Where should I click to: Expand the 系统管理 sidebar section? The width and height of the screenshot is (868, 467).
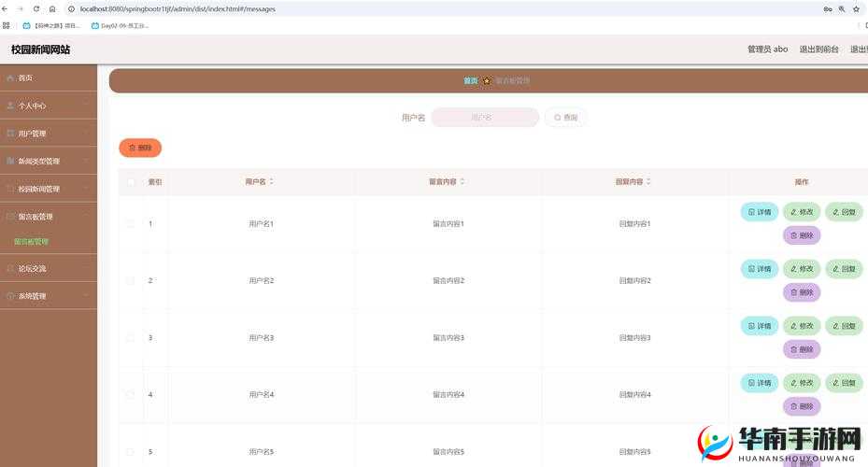click(x=49, y=296)
